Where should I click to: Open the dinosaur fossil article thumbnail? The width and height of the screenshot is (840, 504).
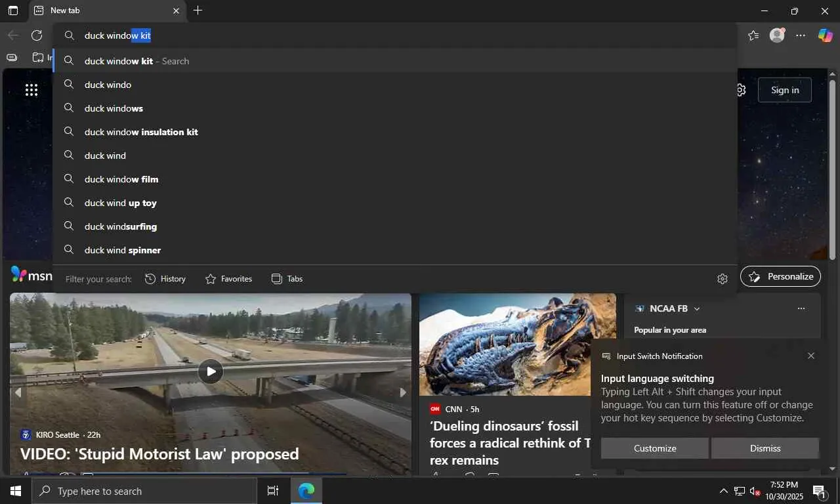coord(518,345)
